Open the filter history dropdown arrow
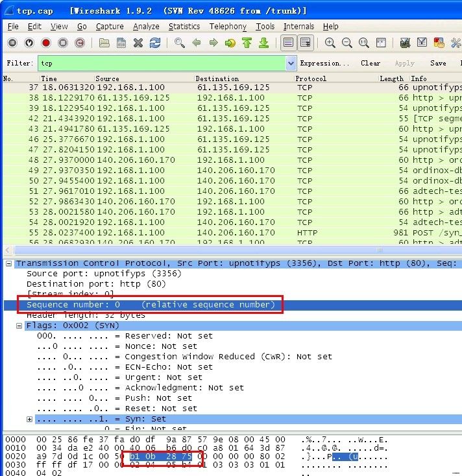This screenshot has height=476, width=462. point(291,64)
